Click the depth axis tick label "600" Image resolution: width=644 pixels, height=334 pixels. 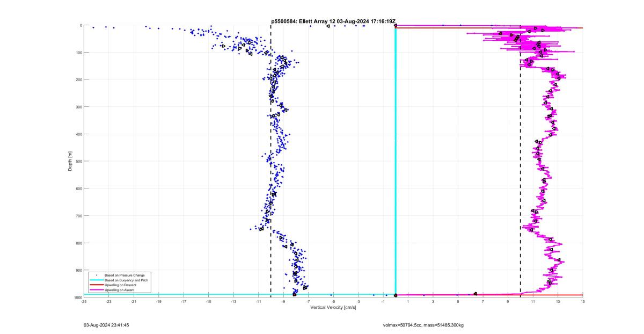pos(78,188)
